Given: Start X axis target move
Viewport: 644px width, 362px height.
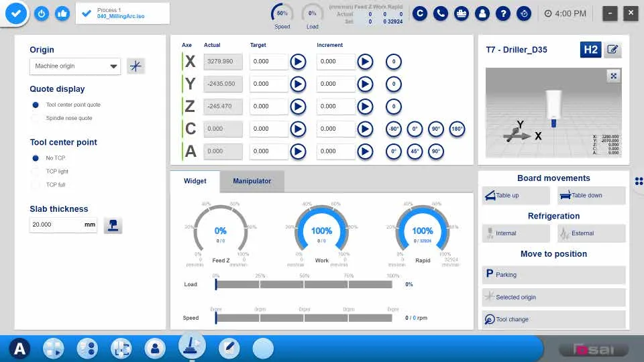Looking at the screenshot, I should [x=298, y=62].
